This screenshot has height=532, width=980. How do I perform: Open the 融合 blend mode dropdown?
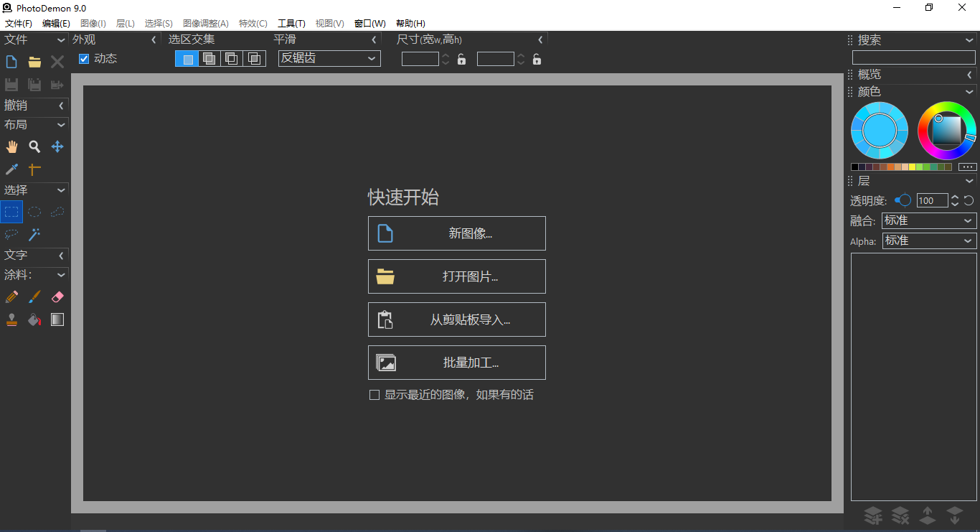928,220
